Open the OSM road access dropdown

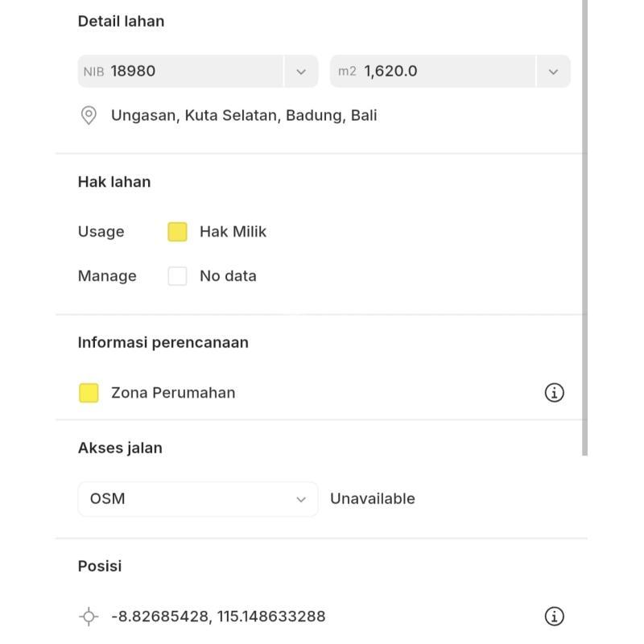pyautogui.click(x=197, y=499)
